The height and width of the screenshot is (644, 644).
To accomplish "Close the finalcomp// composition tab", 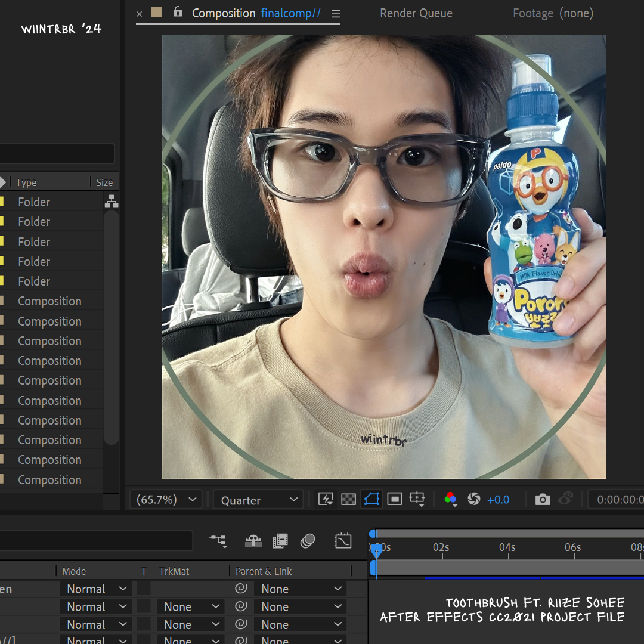I will (x=139, y=14).
